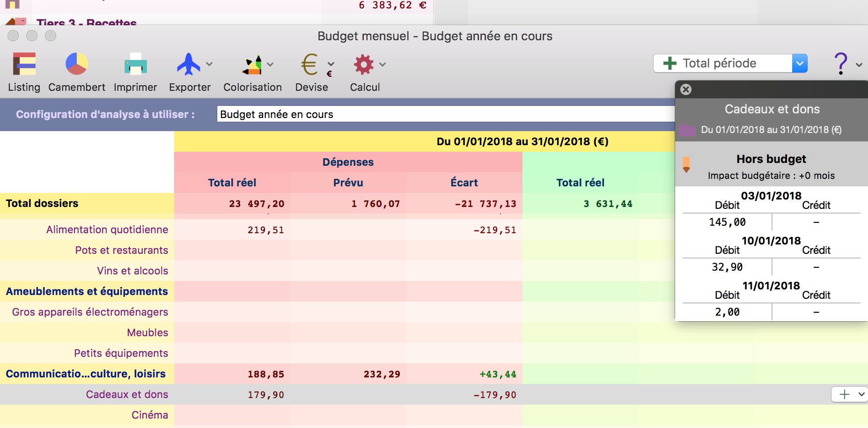Click the 11/01/2018 transaction date
The image size is (868, 428).
[x=771, y=286]
